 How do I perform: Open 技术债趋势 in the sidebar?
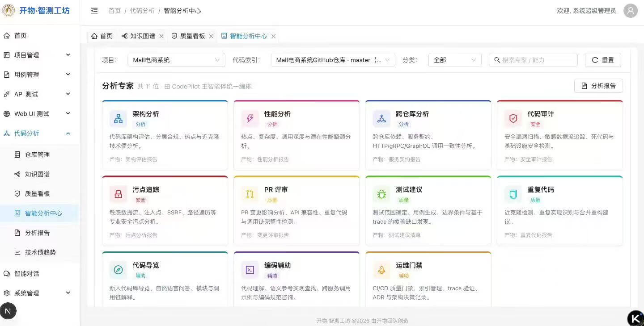coord(40,252)
